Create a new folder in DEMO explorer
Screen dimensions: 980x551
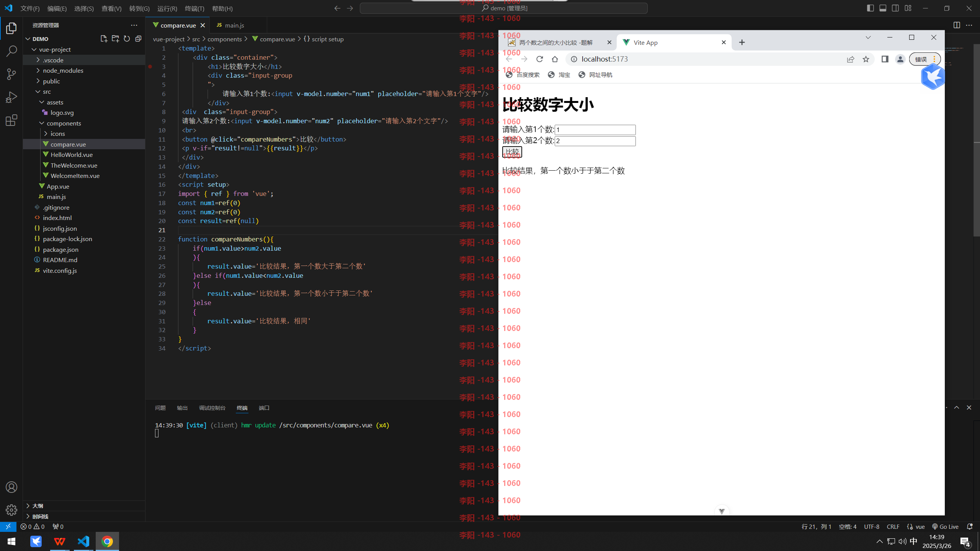point(115,39)
